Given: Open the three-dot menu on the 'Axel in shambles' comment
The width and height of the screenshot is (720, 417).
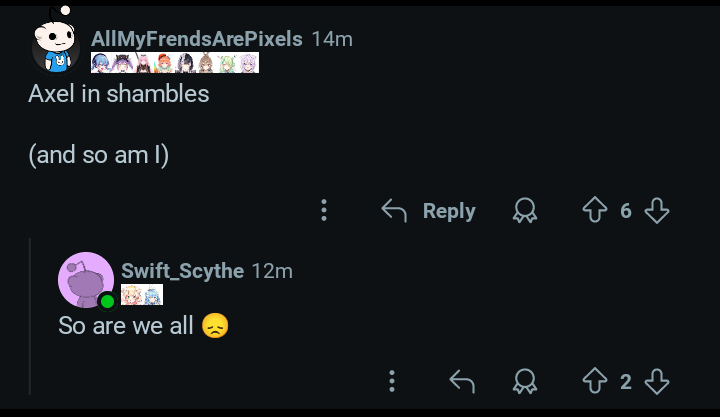Looking at the screenshot, I should coord(324,211).
